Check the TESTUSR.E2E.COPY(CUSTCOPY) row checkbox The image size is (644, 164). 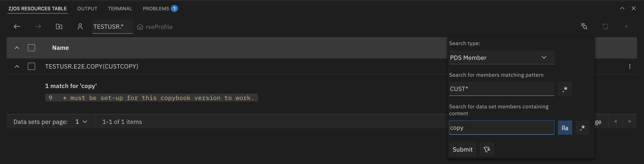click(x=32, y=66)
